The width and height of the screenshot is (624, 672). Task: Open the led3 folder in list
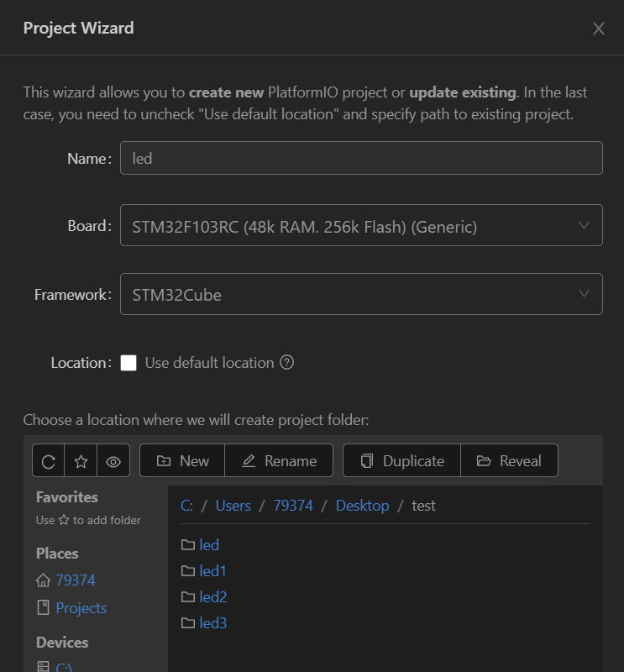click(x=212, y=623)
